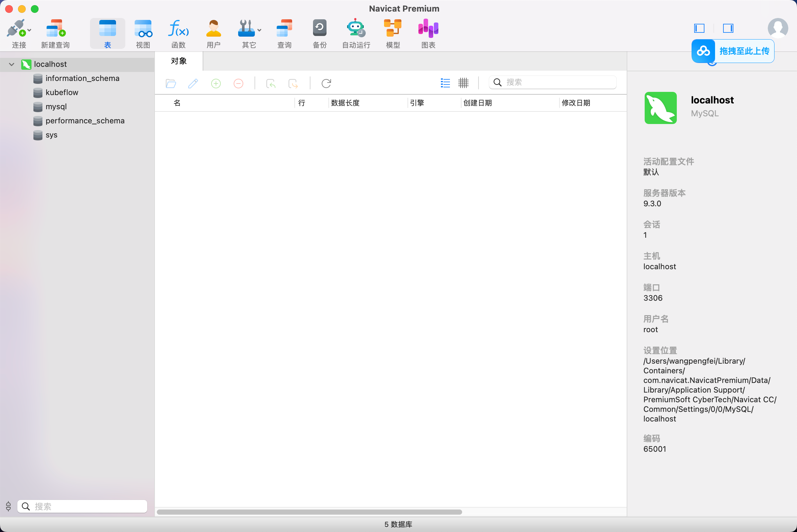The height and width of the screenshot is (532, 797).
Task: Click the green add-table plus icon
Action: click(x=216, y=83)
